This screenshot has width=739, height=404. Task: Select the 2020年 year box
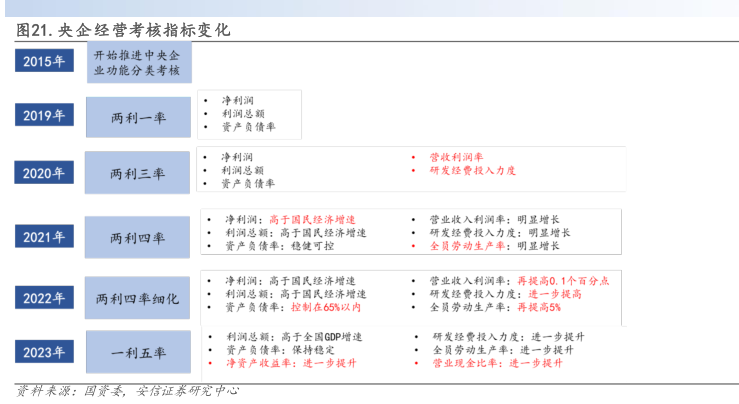[x=43, y=173]
